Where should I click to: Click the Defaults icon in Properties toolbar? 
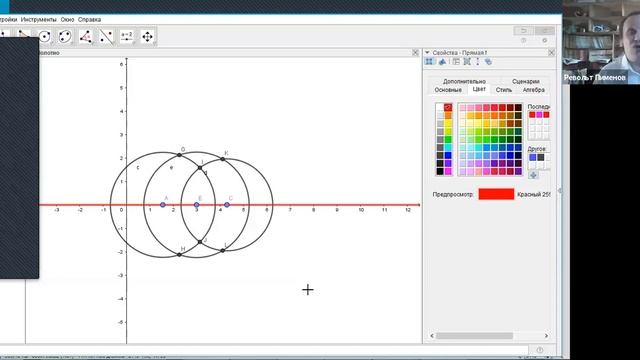pos(467,62)
